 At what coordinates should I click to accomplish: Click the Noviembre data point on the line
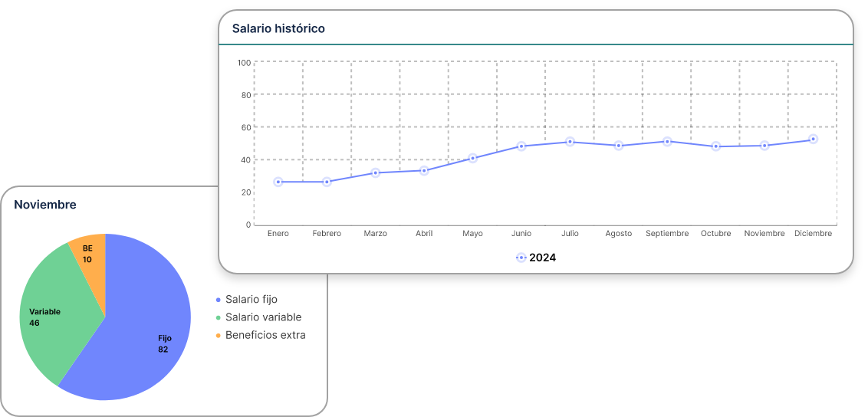(764, 146)
